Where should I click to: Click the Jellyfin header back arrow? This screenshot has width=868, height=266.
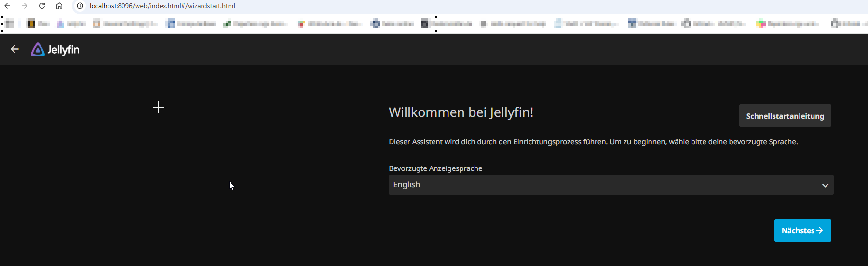pos(14,49)
